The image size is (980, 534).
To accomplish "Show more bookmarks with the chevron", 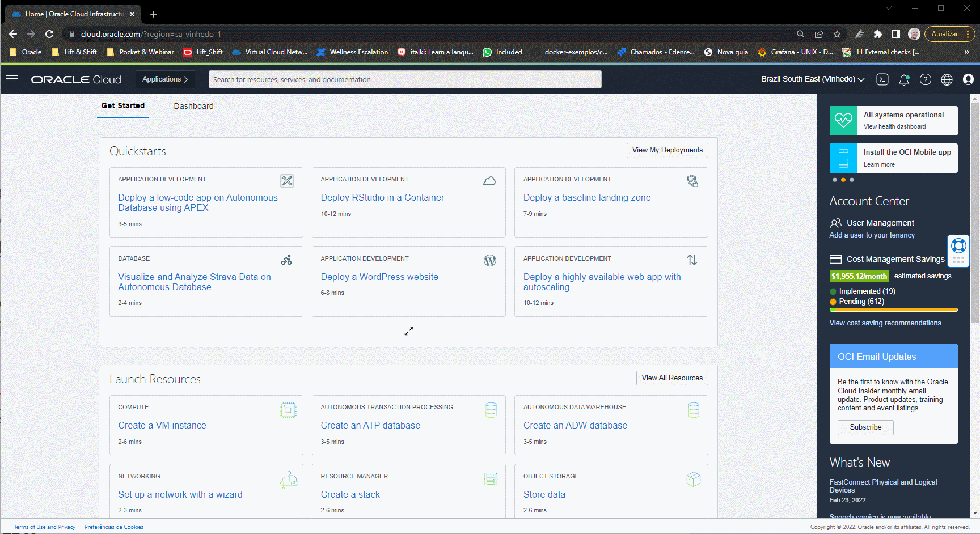I will coord(966,52).
